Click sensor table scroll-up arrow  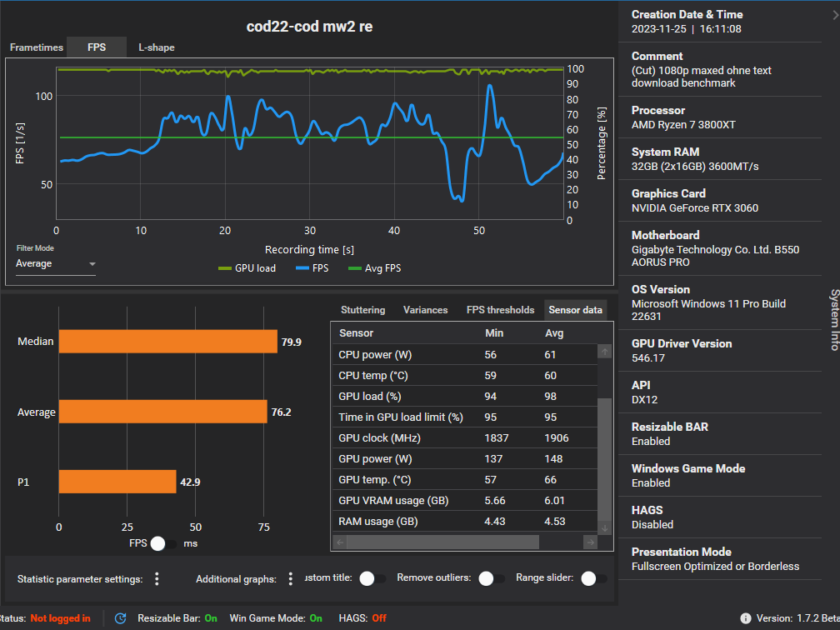604,352
